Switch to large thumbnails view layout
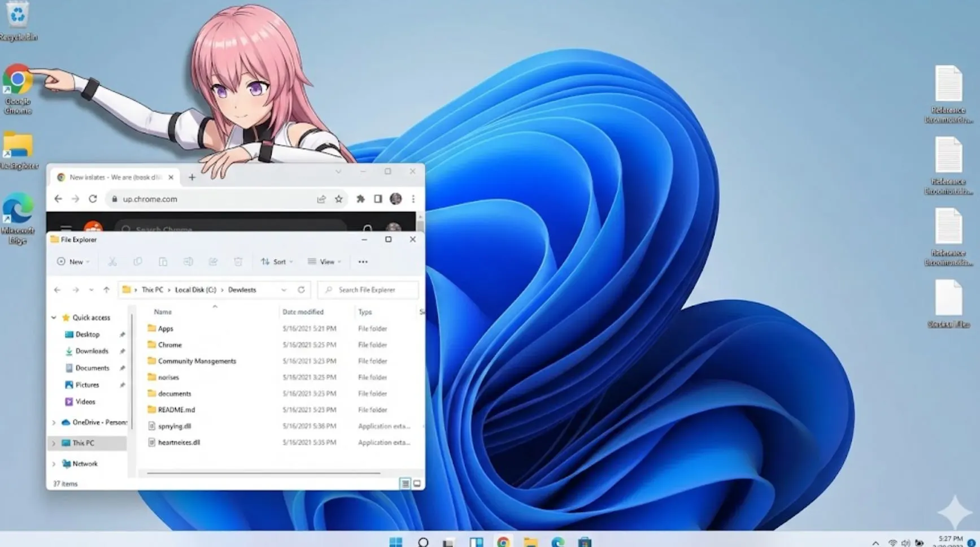 [417, 484]
